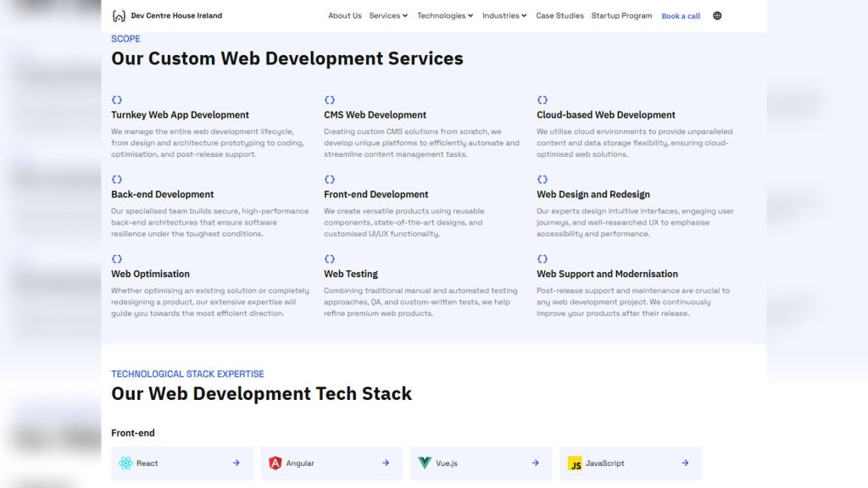
Task: Click the Front-end subsection heading
Action: click(133, 433)
